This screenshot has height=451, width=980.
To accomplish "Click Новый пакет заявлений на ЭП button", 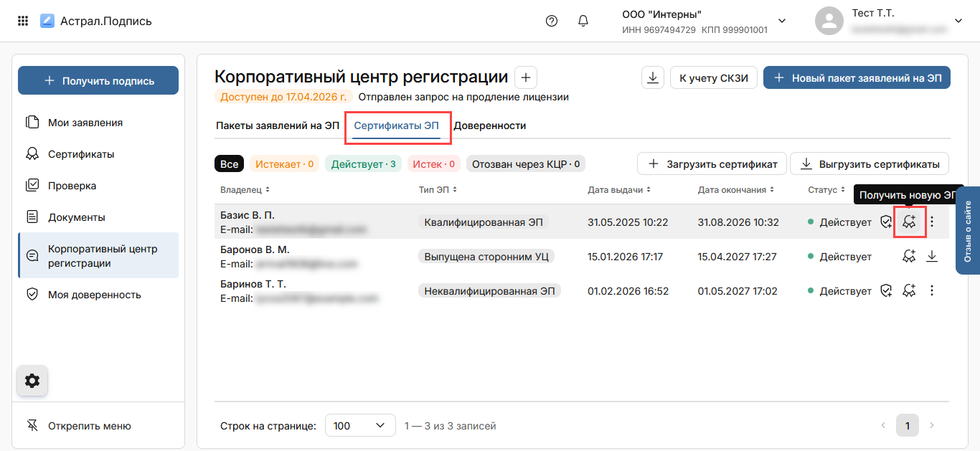I will pyautogui.click(x=857, y=78).
